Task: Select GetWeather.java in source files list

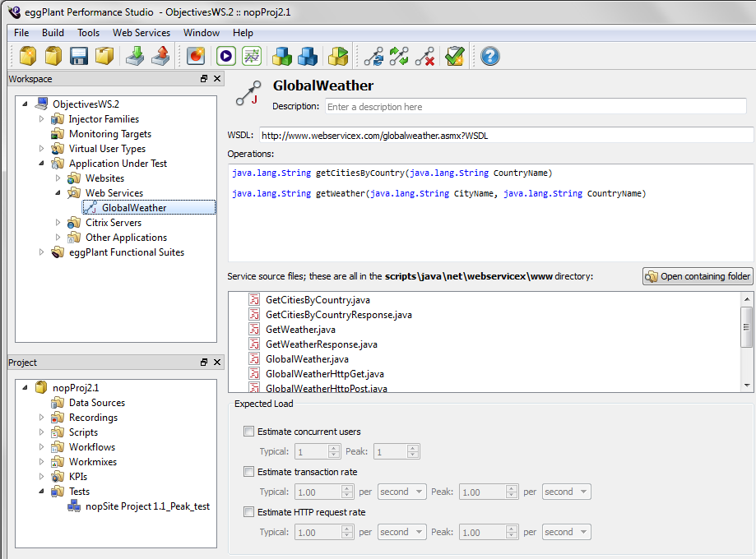Action: pyautogui.click(x=300, y=330)
